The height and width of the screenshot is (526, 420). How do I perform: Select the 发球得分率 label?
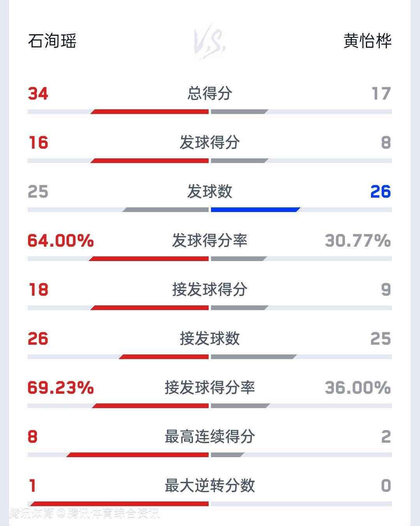(x=210, y=240)
